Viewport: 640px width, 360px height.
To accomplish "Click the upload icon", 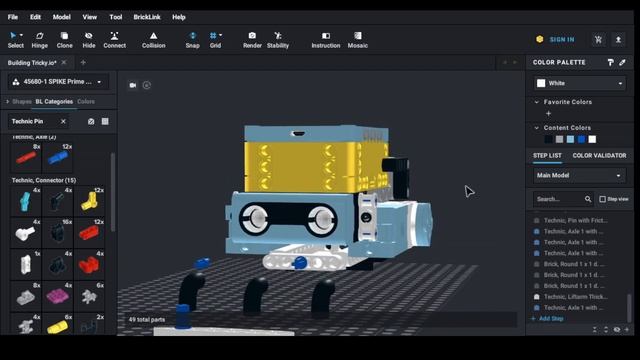I will point(618,40).
